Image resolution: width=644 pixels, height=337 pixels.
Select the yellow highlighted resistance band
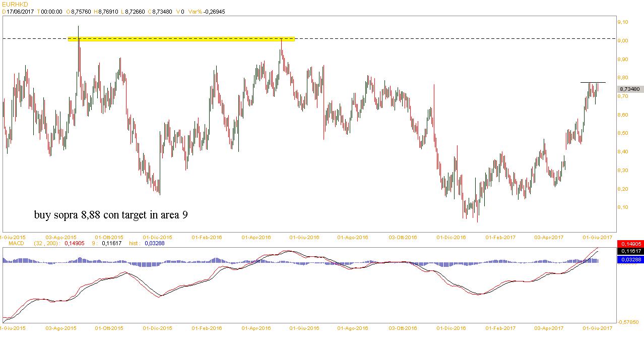pos(181,39)
